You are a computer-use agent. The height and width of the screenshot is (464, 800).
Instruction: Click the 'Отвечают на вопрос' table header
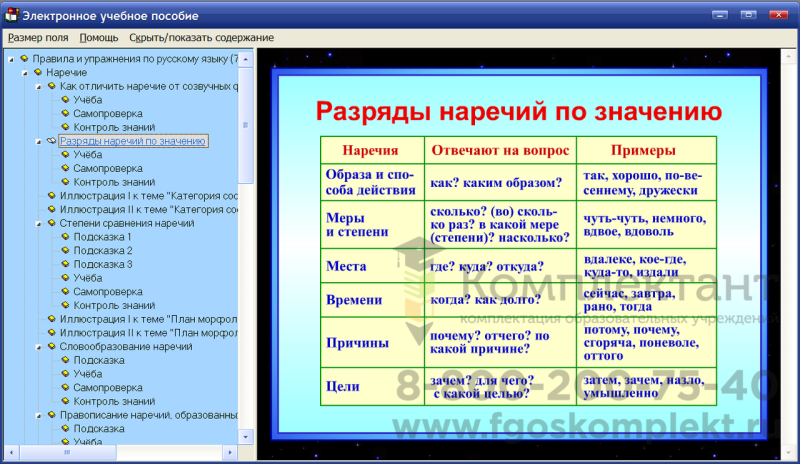500,150
